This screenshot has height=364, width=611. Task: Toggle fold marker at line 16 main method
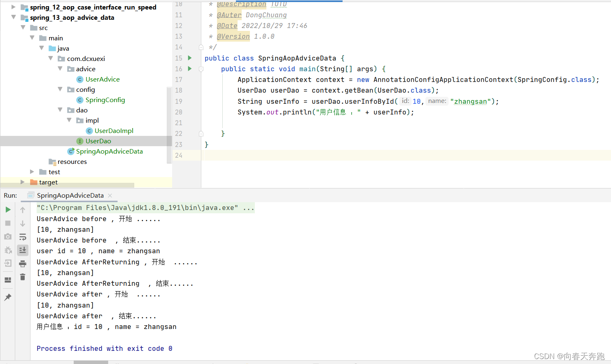pos(201,69)
